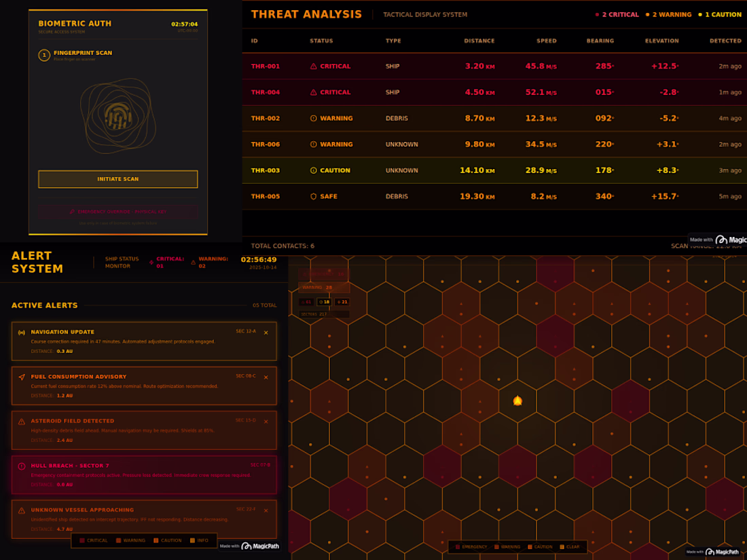The image size is (747, 560).
Task: Select the THR-006 threat ID
Action: click(x=266, y=145)
